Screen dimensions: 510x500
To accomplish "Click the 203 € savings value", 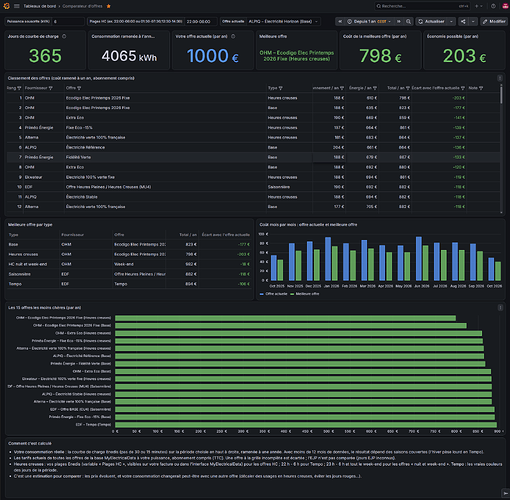I will pyautogui.click(x=464, y=56).
